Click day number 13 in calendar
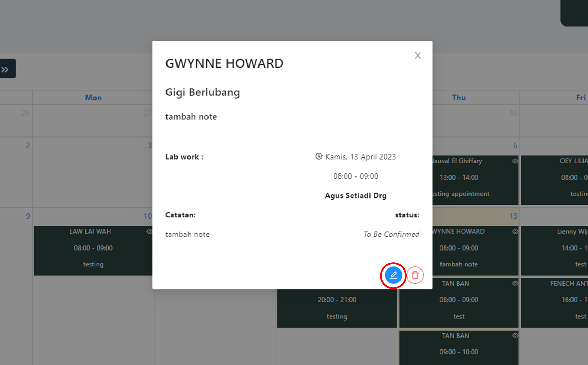This screenshot has width=588, height=365. (x=513, y=216)
